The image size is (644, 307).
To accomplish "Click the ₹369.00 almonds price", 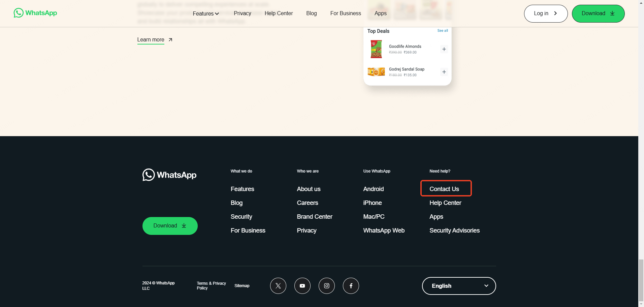I will click(410, 53).
